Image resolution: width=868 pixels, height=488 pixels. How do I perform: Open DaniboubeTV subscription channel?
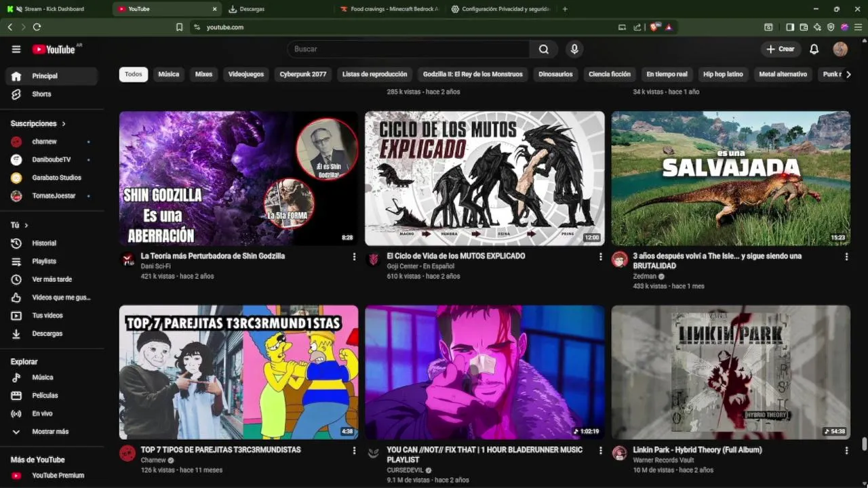point(52,159)
